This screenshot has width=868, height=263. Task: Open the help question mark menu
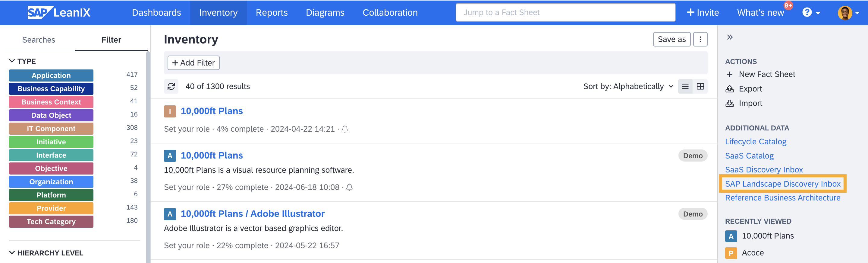point(811,12)
